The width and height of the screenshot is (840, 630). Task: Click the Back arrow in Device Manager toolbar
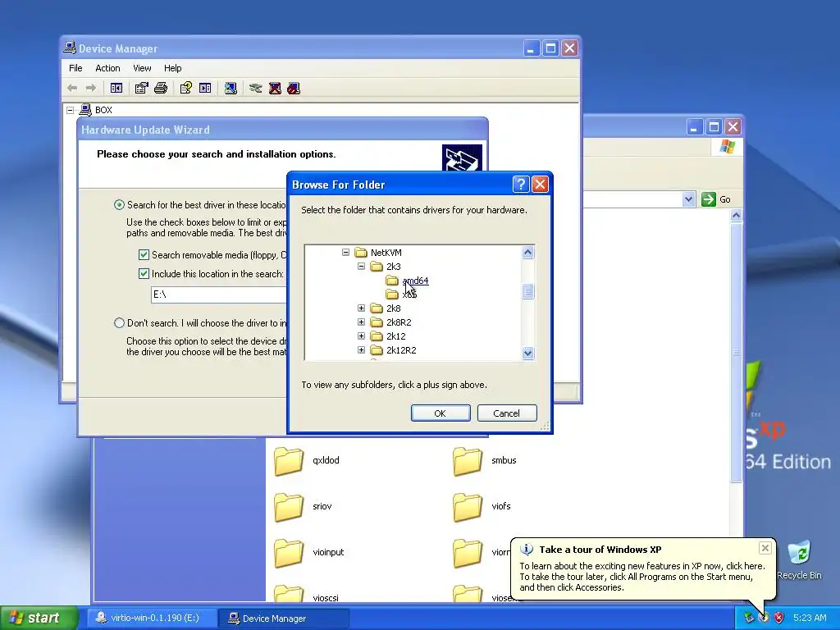pyautogui.click(x=72, y=88)
